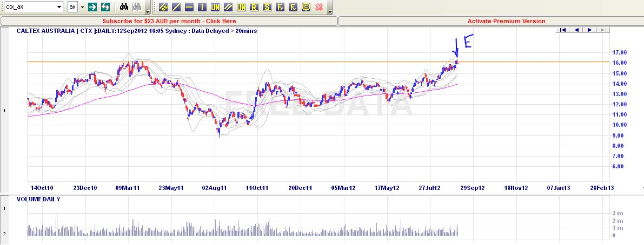Click the red X delete drawings icon
Image resolution: width=644 pixels, height=245 pixels.
click(x=319, y=7)
